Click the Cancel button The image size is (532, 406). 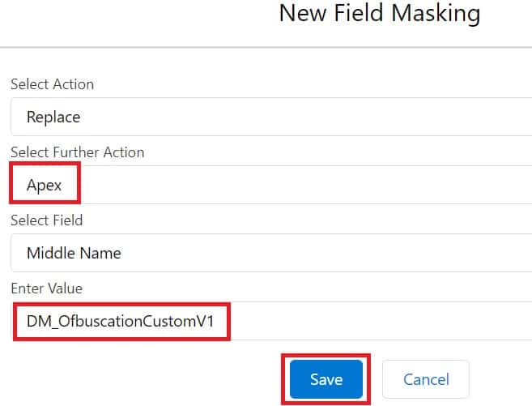pyautogui.click(x=425, y=378)
